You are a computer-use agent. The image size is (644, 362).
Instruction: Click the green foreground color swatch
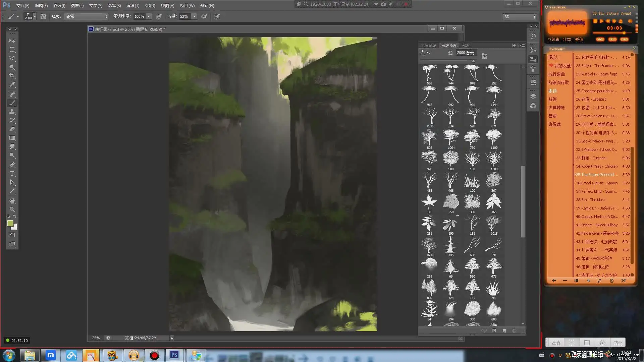coord(10,223)
